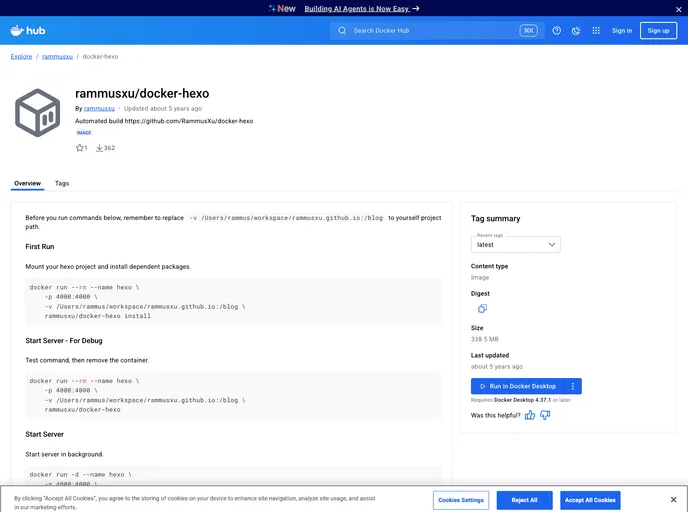Viewport: 688px width, 512px height.
Task: Click the repository cube logo image
Action: 38,113
